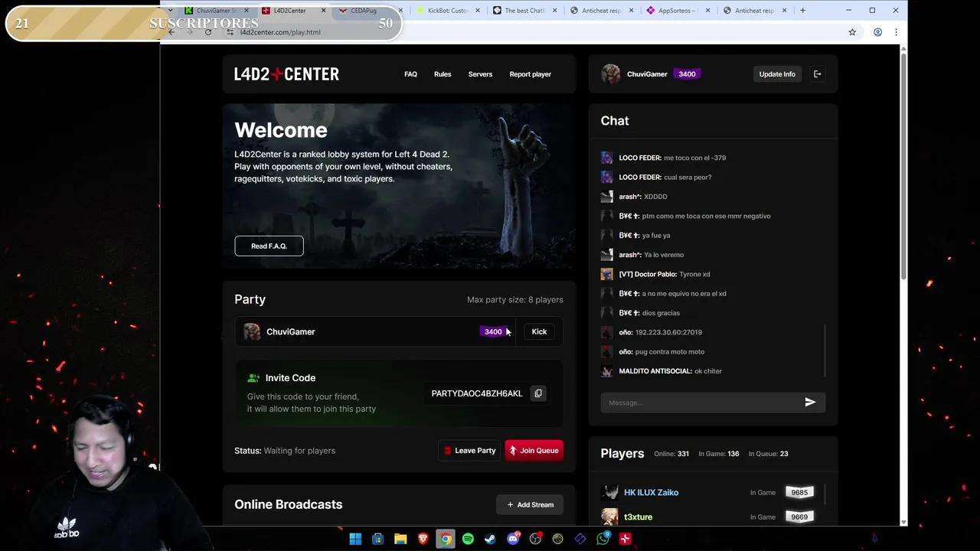Open HK ILUX Zaiko's player profile
The image size is (980, 551).
point(651,492)
